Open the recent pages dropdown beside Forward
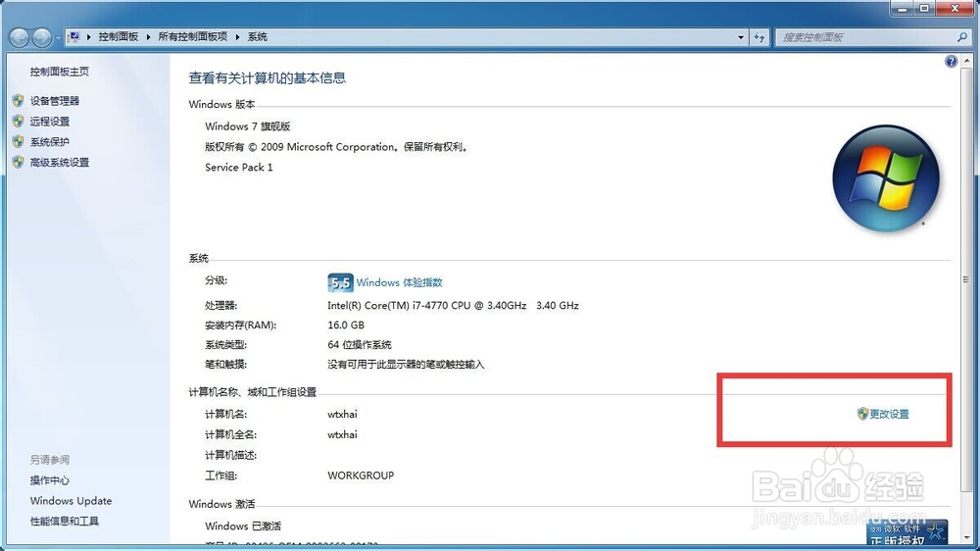This screenshot has height=551, width=980. pos(58,38)
